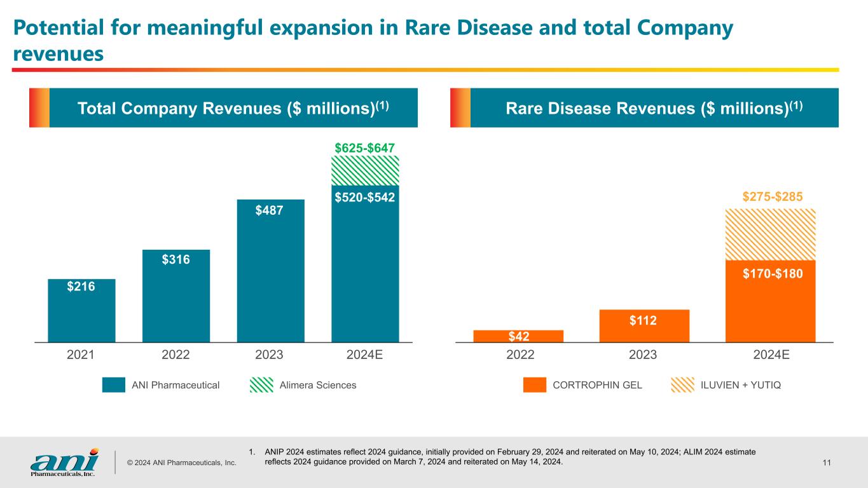This screenshot has width=868, height=488.
Task: Click the $275-$285 orange total label
Action: click(772, 198)
